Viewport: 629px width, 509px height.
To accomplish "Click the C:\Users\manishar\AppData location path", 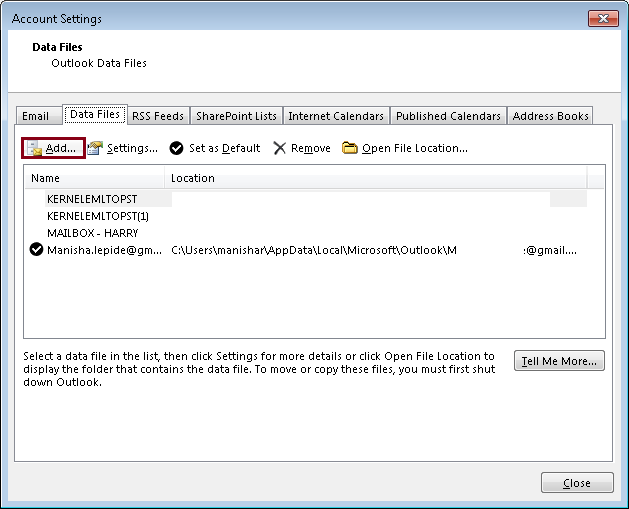I will pos(314,250).
